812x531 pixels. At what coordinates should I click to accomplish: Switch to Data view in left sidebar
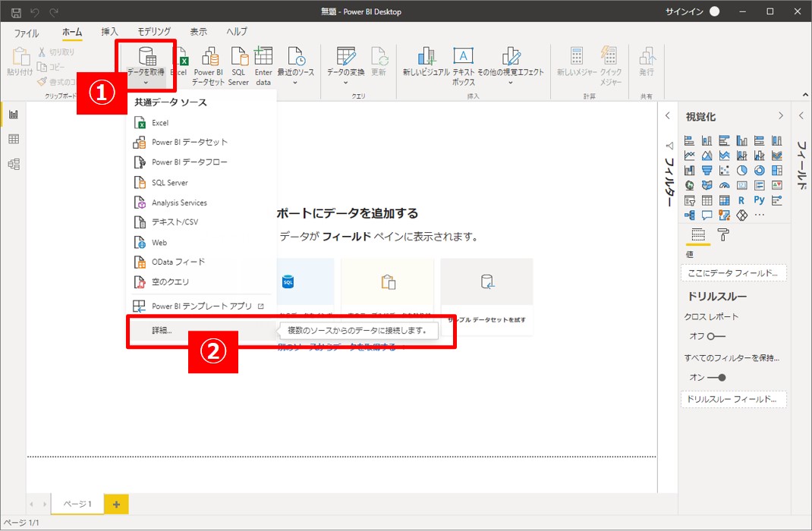pyautogui.click(x=13, y=140)
